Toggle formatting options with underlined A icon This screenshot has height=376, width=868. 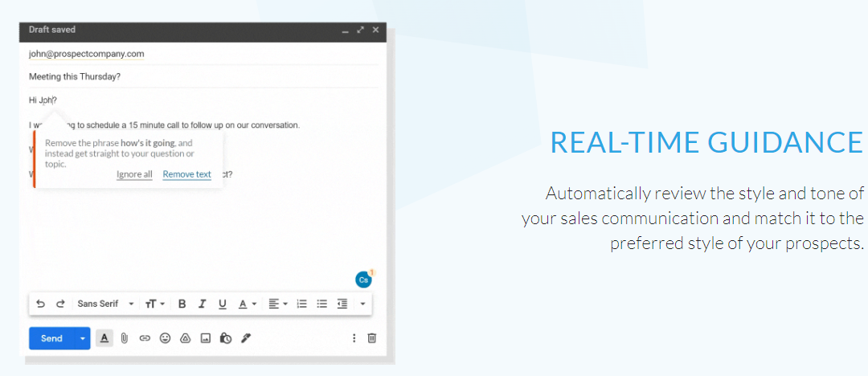tap(104, 337)
